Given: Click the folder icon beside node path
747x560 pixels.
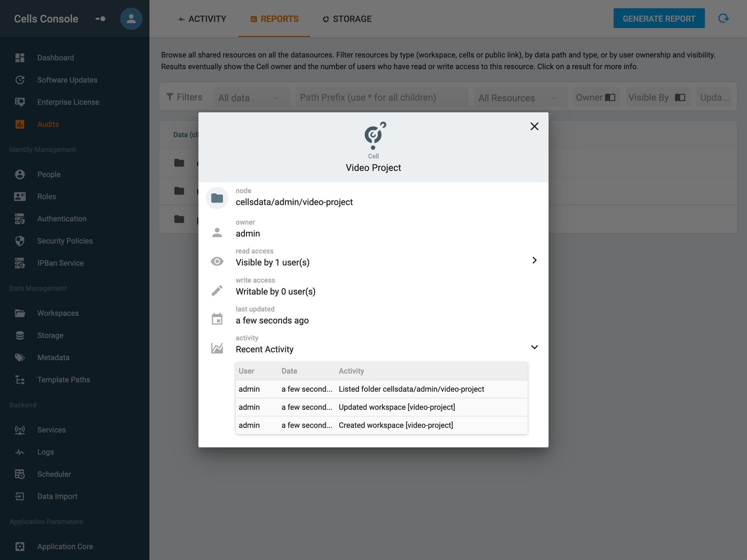Looking at the screenshot, I should coord(217,198).
